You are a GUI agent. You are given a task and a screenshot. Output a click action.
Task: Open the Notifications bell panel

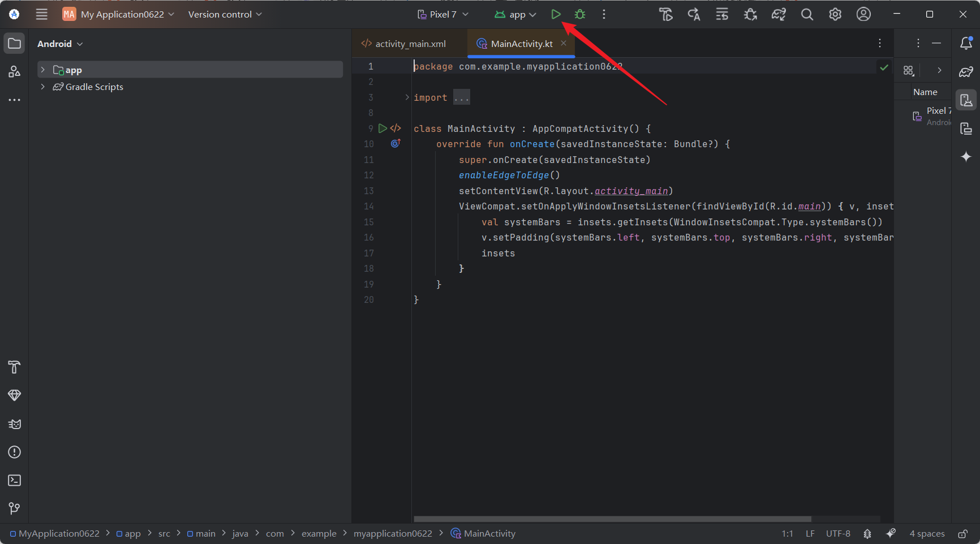966,43
